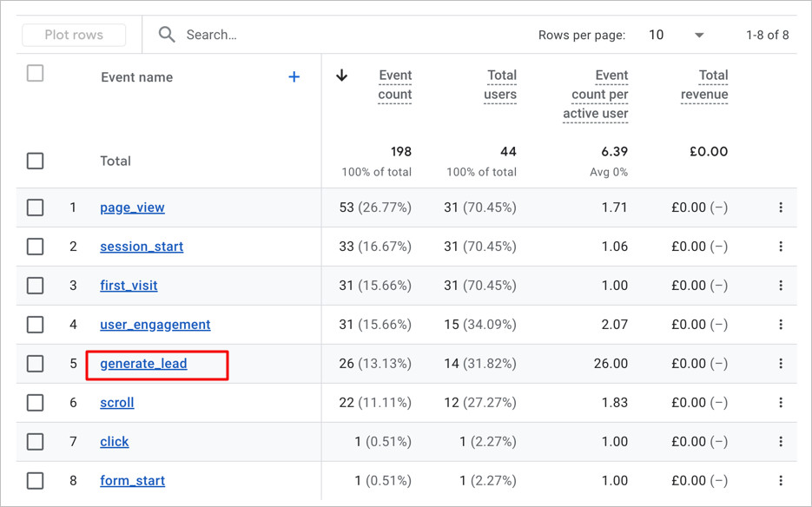Screen dimensions: 812x507
Task: Open the options menu for form_start row
Action: (781, 480)
